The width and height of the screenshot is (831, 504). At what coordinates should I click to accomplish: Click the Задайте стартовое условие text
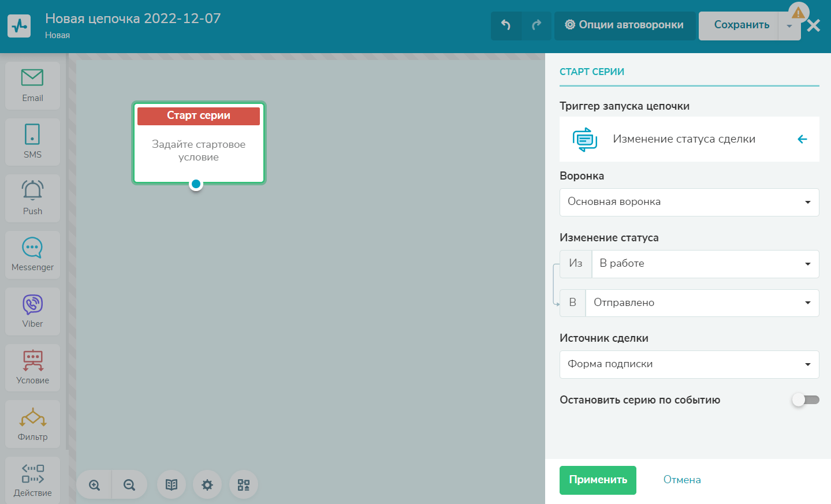click(199, 151)
